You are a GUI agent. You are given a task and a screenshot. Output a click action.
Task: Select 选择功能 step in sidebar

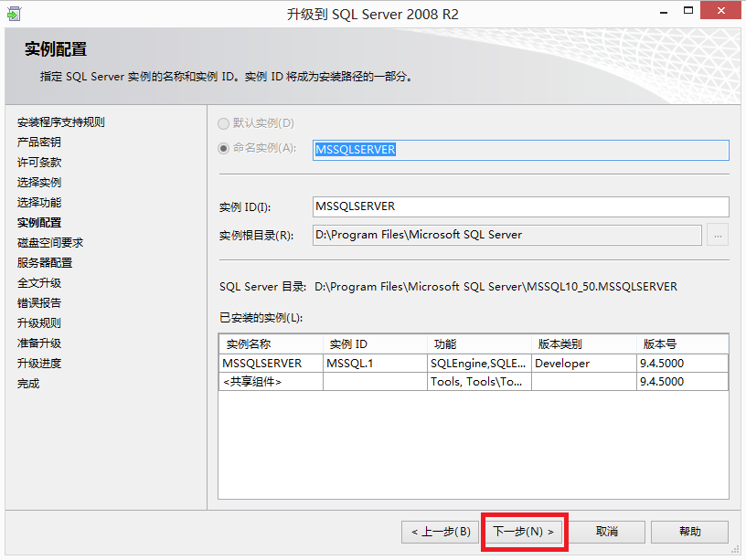[39, 203]
